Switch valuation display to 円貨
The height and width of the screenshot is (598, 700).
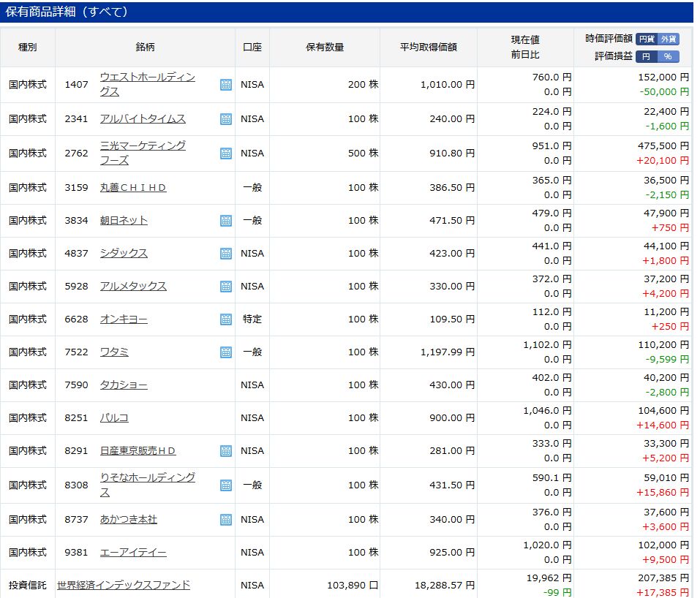pyautogui.click(x=647, y=39)
